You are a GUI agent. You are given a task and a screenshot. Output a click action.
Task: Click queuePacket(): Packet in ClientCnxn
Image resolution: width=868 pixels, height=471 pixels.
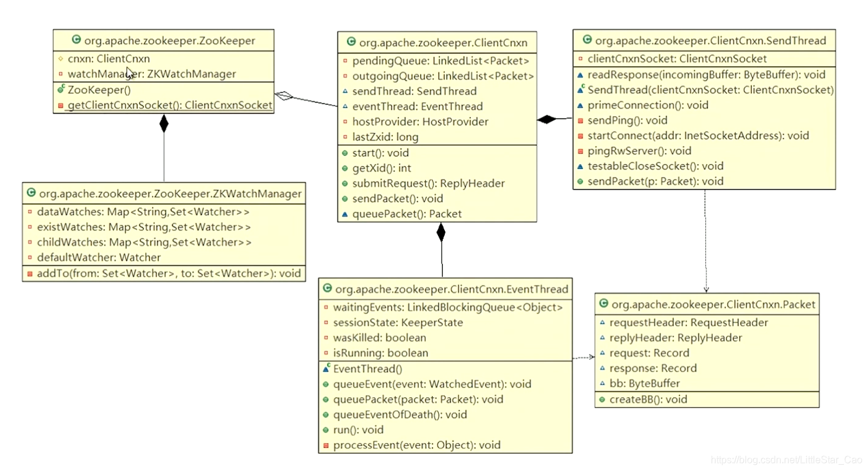point(407,214)
